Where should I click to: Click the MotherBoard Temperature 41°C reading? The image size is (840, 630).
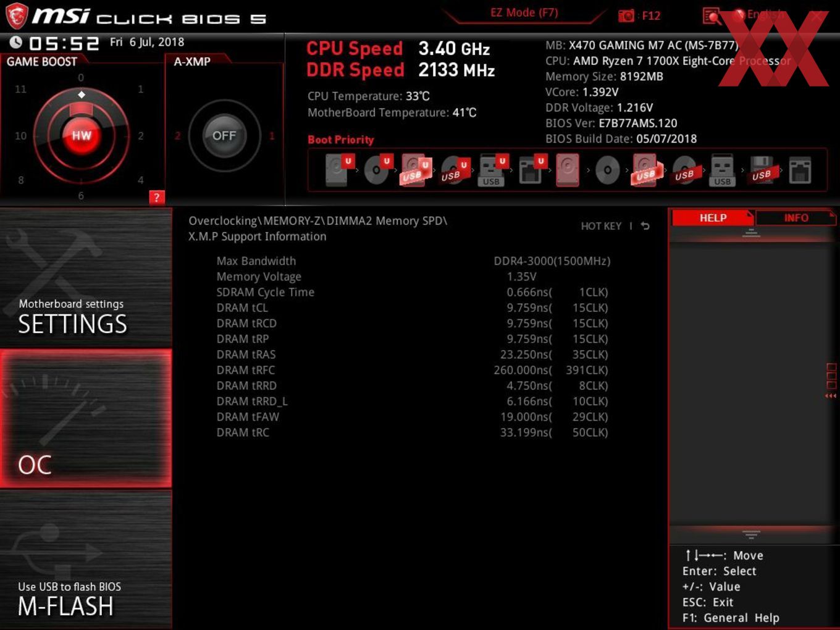pos(392,112)
